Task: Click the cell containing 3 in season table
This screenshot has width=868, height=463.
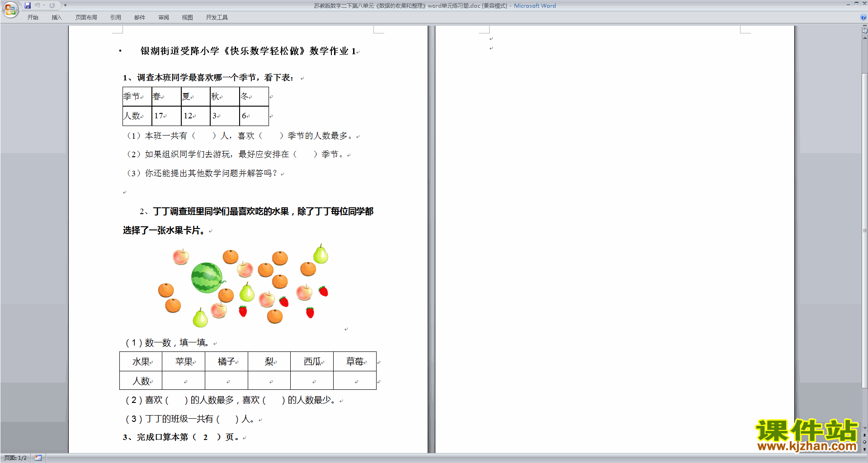Action: click(225, 116)
